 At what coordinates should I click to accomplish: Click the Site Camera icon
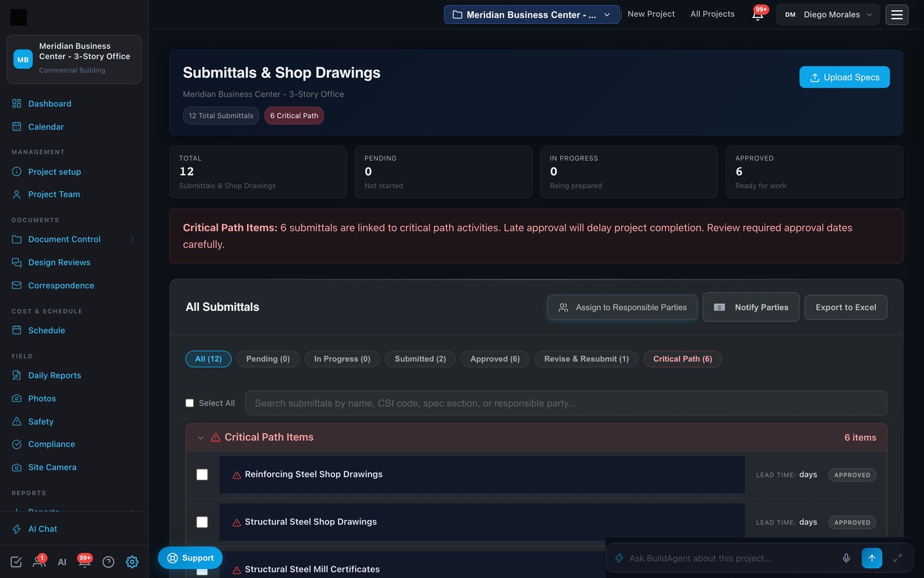17,467
